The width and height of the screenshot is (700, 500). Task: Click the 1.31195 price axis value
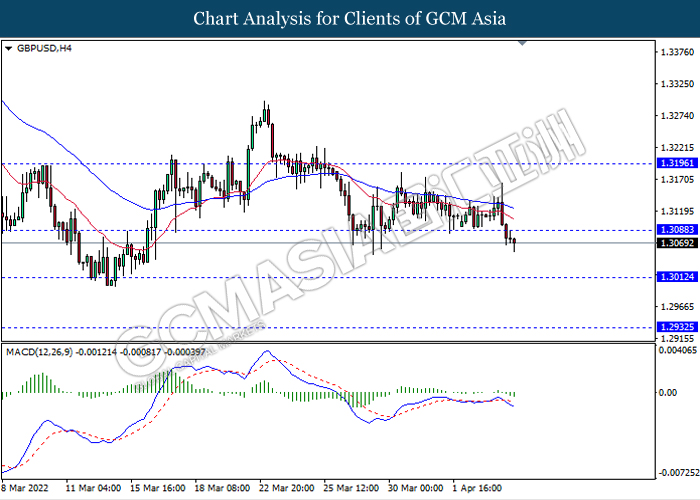(677, 211)
